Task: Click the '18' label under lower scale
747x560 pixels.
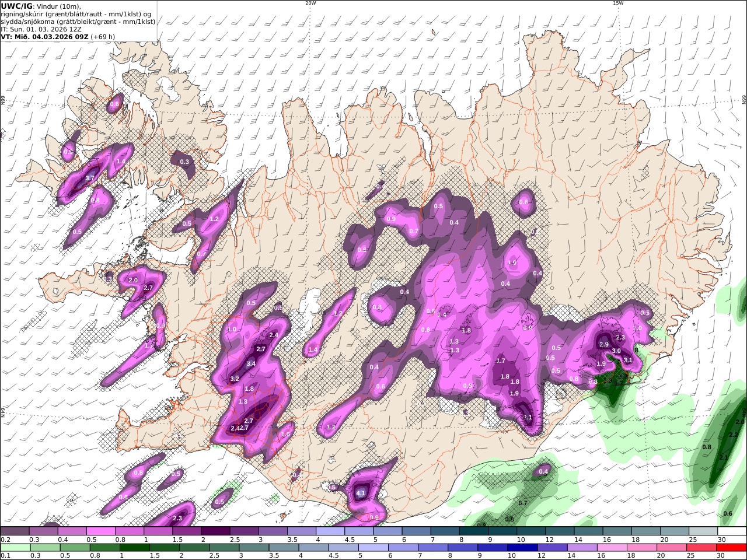Action: (x=631, y=556)
